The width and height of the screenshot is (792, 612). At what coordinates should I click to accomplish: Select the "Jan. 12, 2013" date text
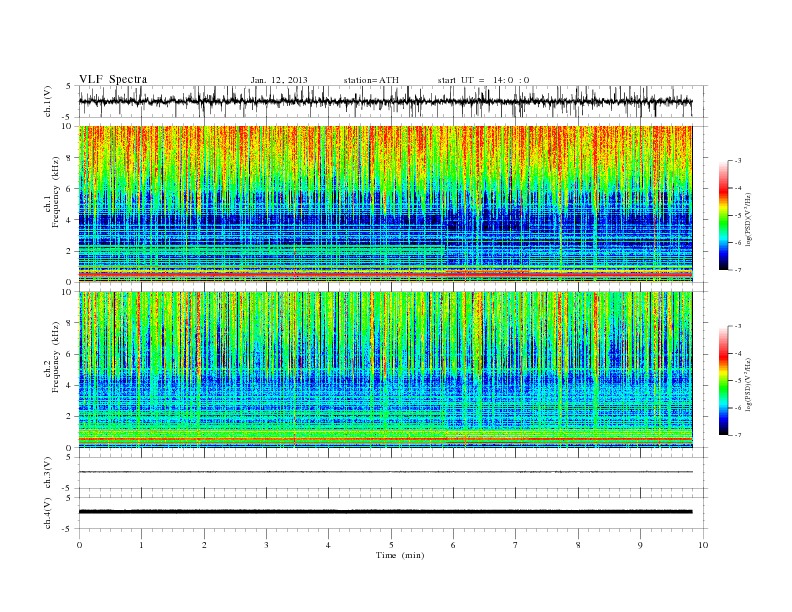coord(279,80)
